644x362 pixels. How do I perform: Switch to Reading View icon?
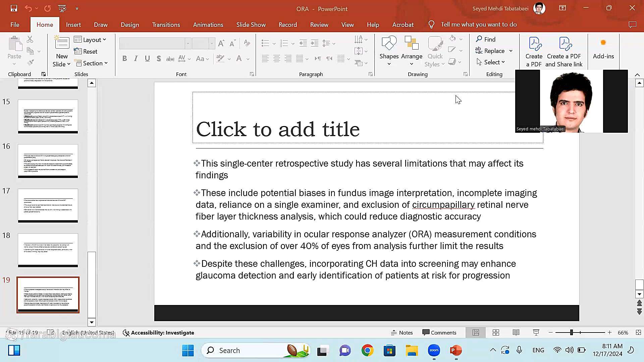click(x=516, y=333)
